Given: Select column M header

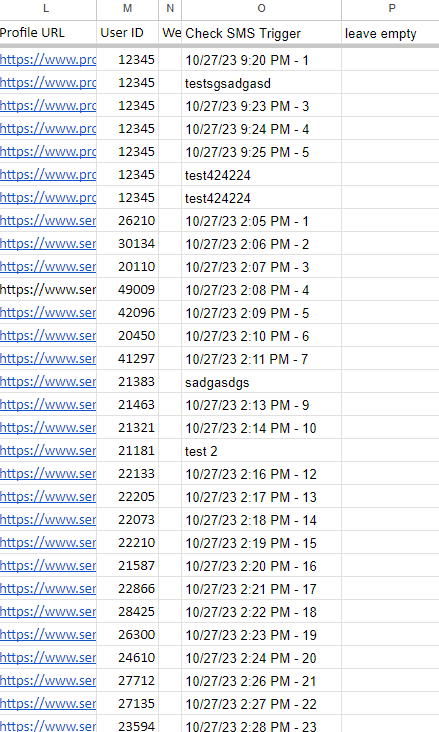Looking at the screenshot, I should [127, 9].
